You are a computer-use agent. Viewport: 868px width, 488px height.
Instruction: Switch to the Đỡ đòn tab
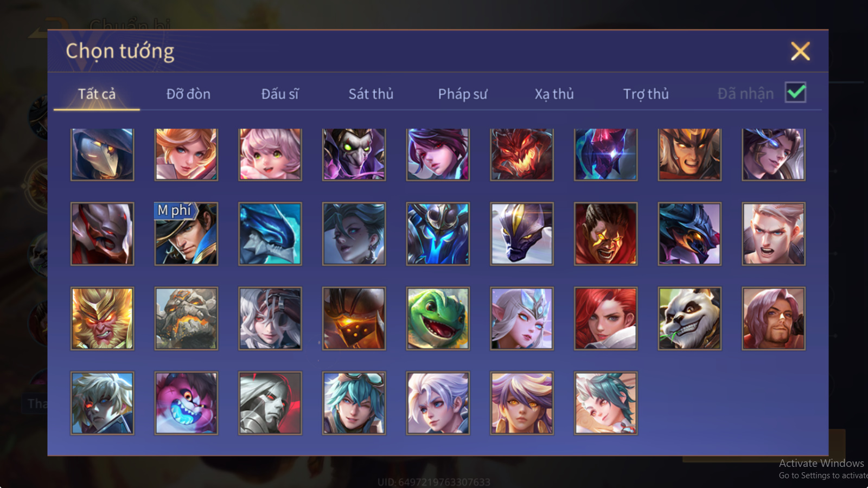coord(188,94)
